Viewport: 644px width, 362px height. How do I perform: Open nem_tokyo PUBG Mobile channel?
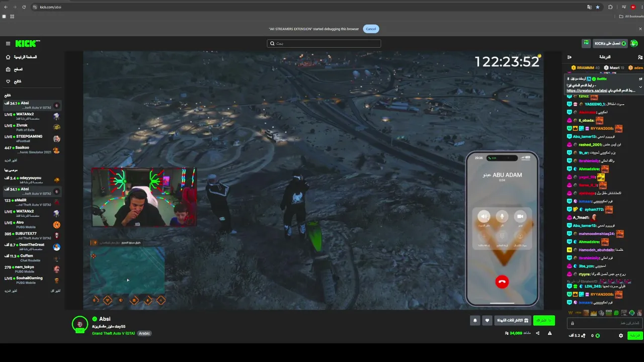pyautogui.click(x=32, y=269)
